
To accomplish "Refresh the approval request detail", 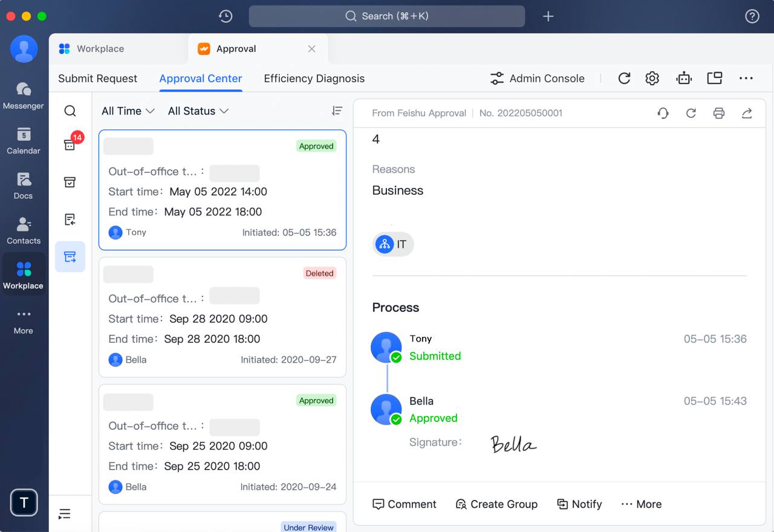I will 691,113.
